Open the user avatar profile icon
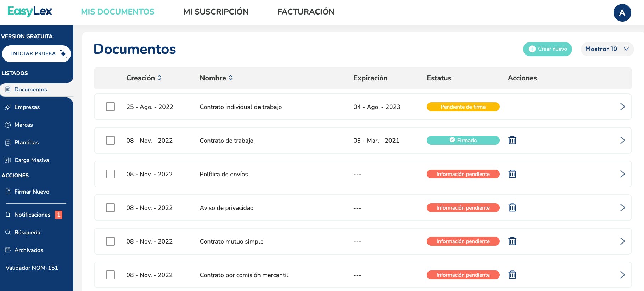Viewport: 644px width, 291px height. coord(622,13)
